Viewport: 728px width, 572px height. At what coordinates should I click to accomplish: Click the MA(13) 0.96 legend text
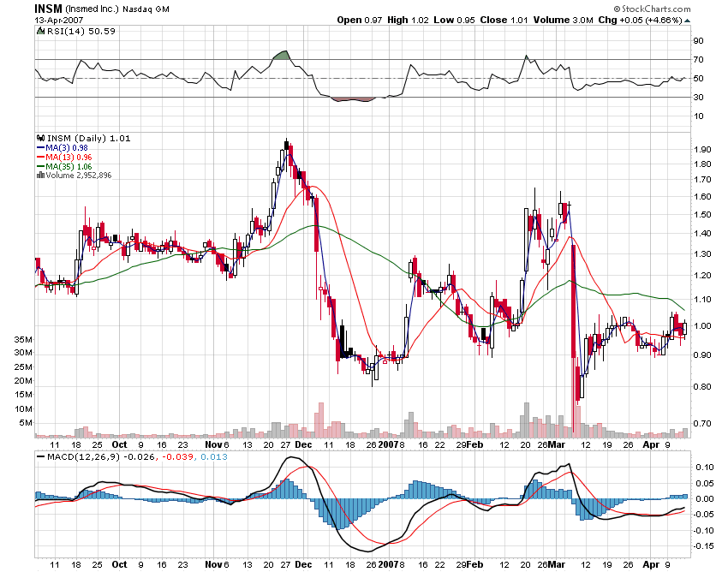click(x=69, y=158)
